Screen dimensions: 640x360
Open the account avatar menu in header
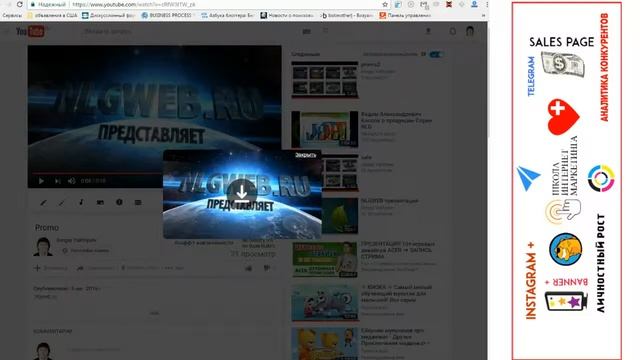(470, 31)
